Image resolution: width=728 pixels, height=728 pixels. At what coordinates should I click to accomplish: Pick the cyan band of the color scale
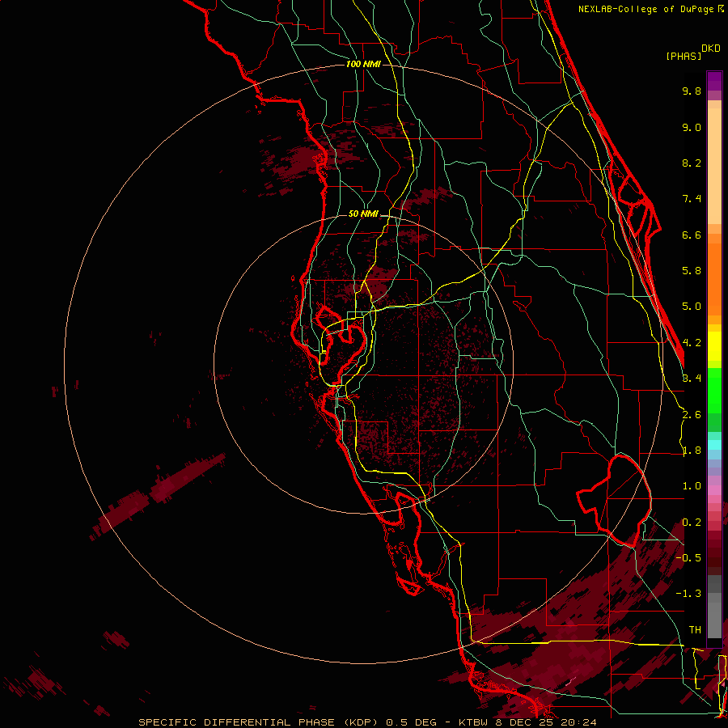pos(714,445)
